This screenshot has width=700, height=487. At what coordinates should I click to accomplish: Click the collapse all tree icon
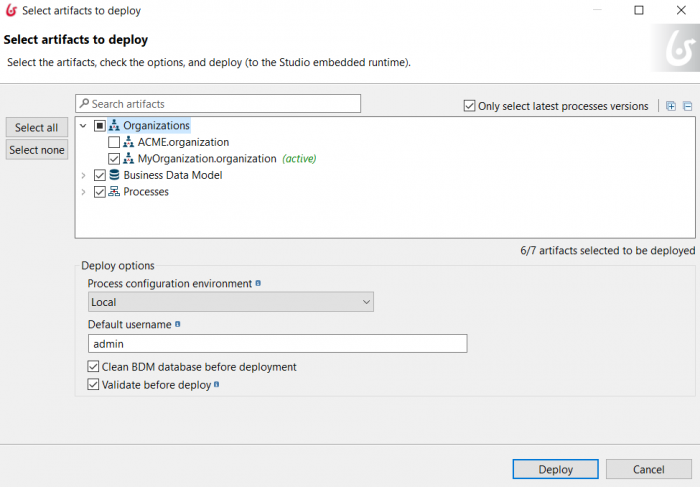(x=688, y=106)
